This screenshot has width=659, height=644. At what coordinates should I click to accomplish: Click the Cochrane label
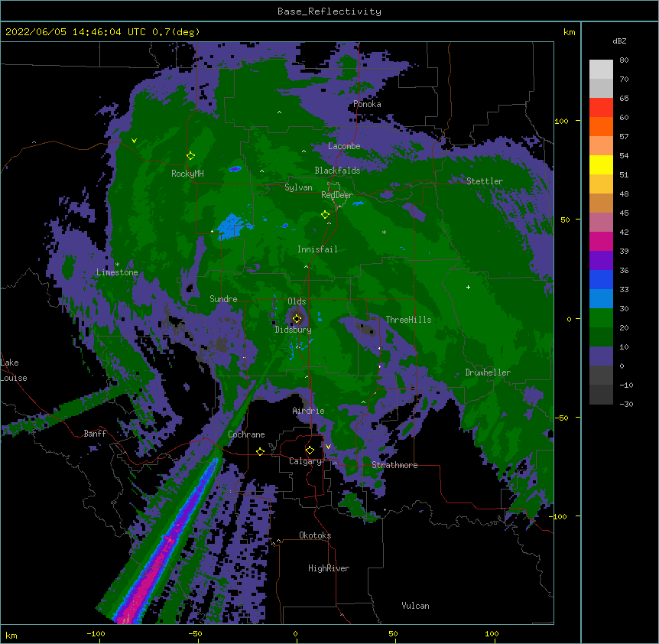pyautogui.click(x=246, y=434)
